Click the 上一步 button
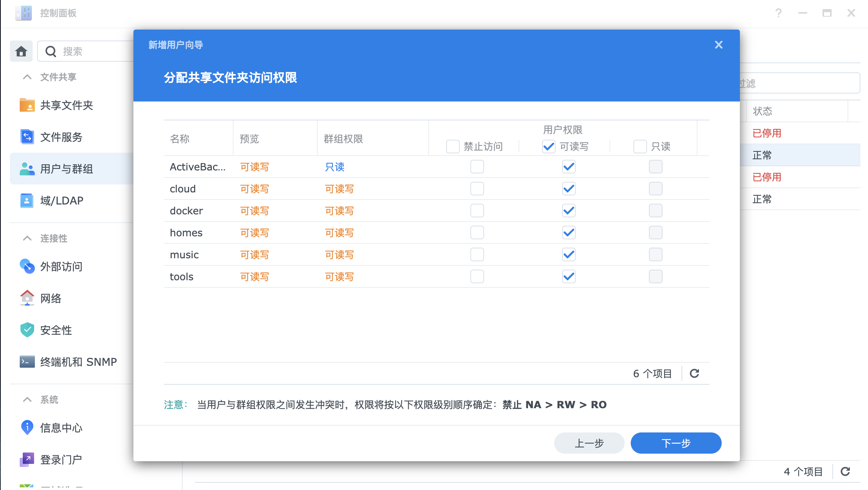 point(589,443)
